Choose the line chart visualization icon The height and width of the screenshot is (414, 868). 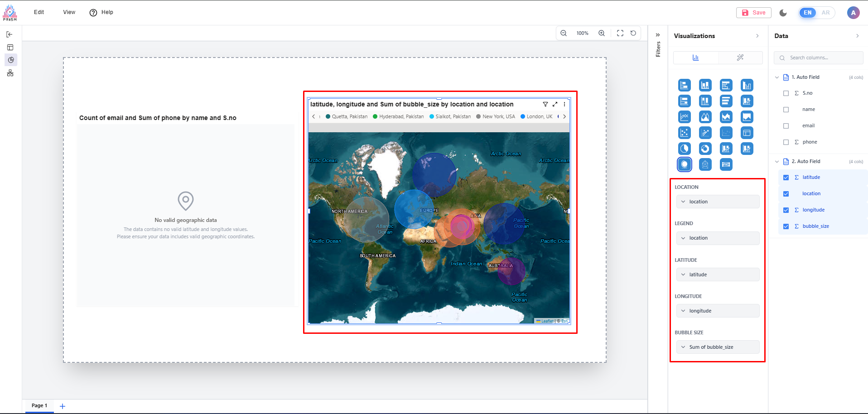[x=684, y=117]
